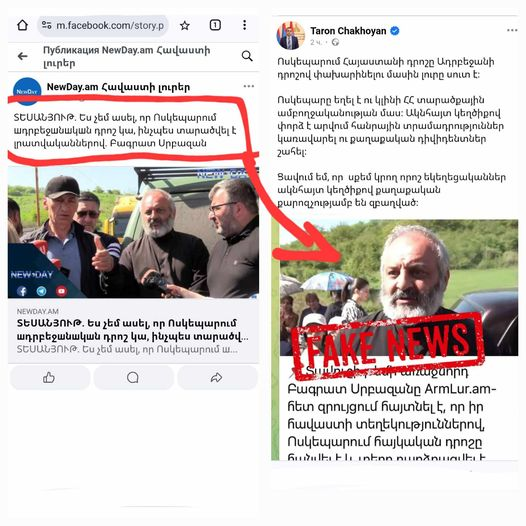This screenshot has height=526, width=526.
Task: Open NewDay.am Հավաստի լուրեր page name
Action: tap(118, 87)
